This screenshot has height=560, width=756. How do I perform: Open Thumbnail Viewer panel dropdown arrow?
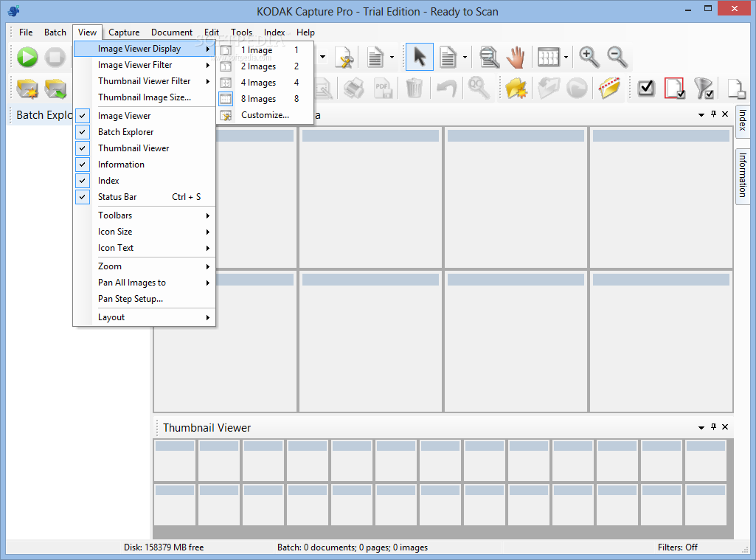tap(701, 428)
